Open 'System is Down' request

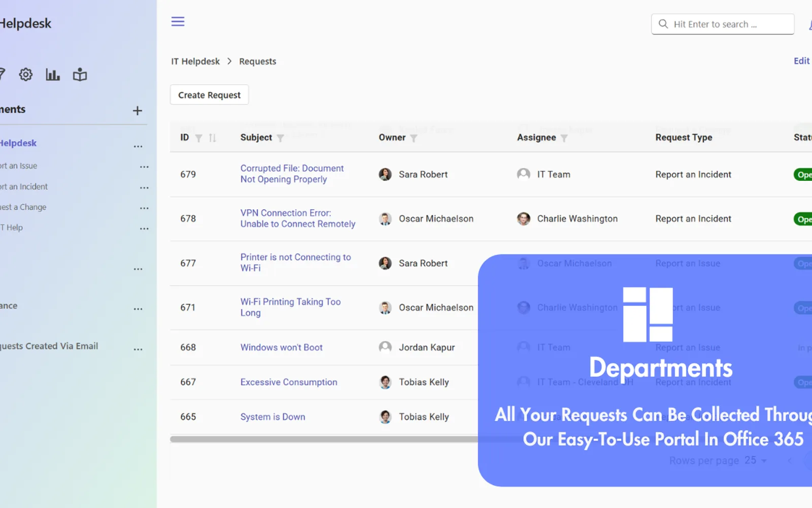(x=273, y=417)
